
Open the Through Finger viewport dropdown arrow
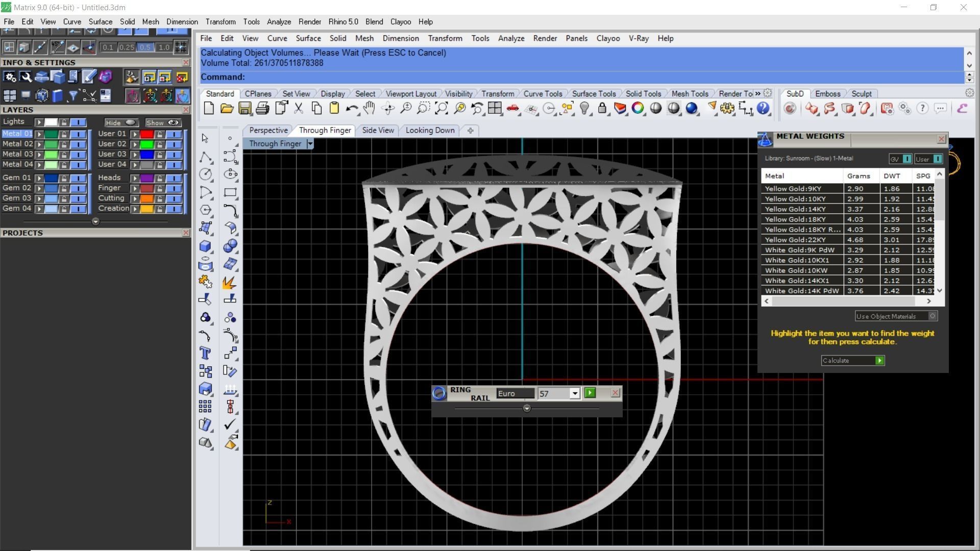[x=310, y=144]
